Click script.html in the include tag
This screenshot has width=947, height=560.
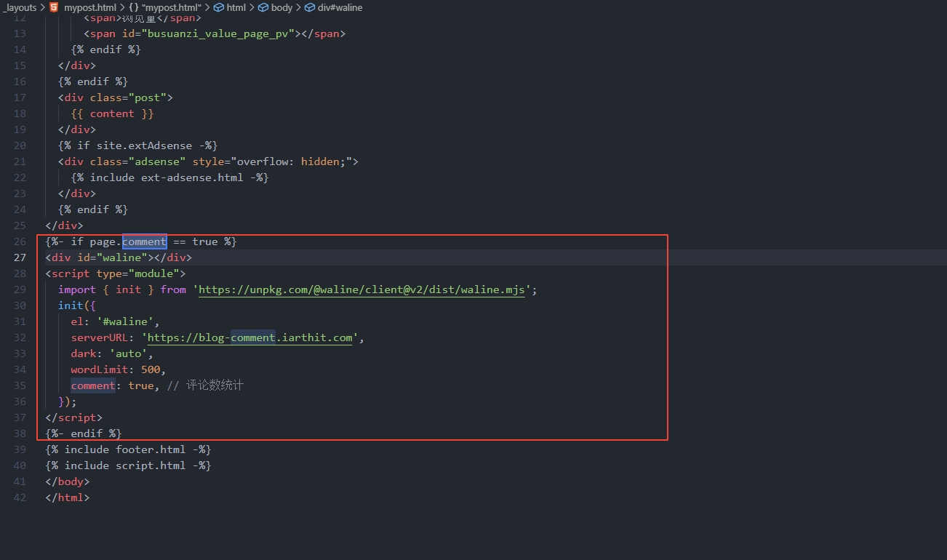click(x=151, y=465)
